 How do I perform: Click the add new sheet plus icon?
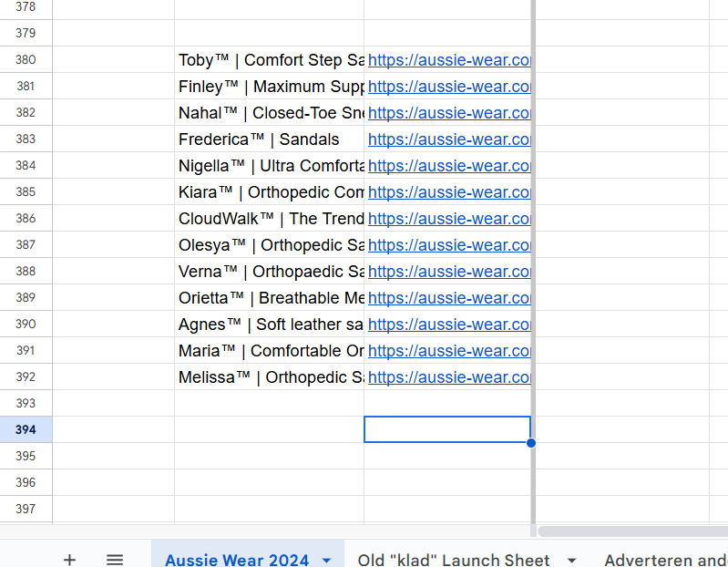69,560
